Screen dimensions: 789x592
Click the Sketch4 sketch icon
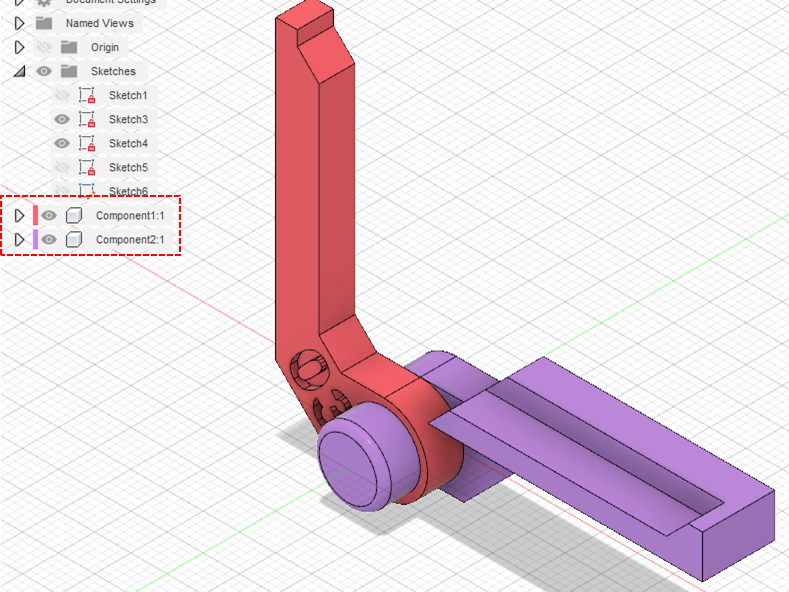(x=87, y=143)
